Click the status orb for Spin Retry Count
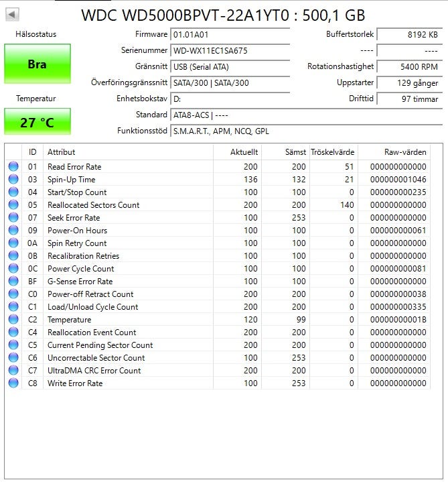The height and width of the screenshot is (482, 448). pos(13,243)
